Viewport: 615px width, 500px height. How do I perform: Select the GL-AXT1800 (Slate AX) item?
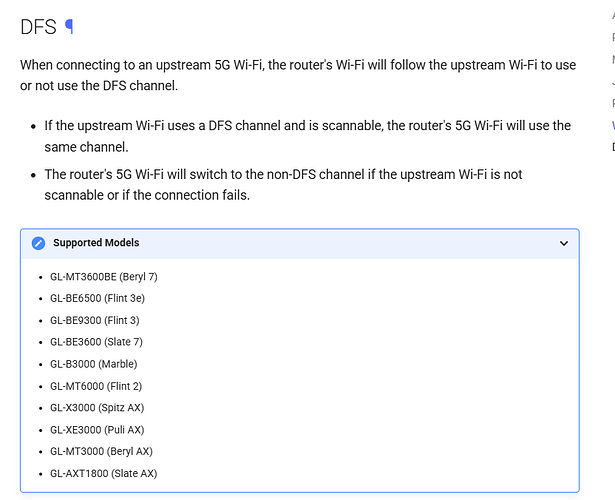click(x=103, y=473)
